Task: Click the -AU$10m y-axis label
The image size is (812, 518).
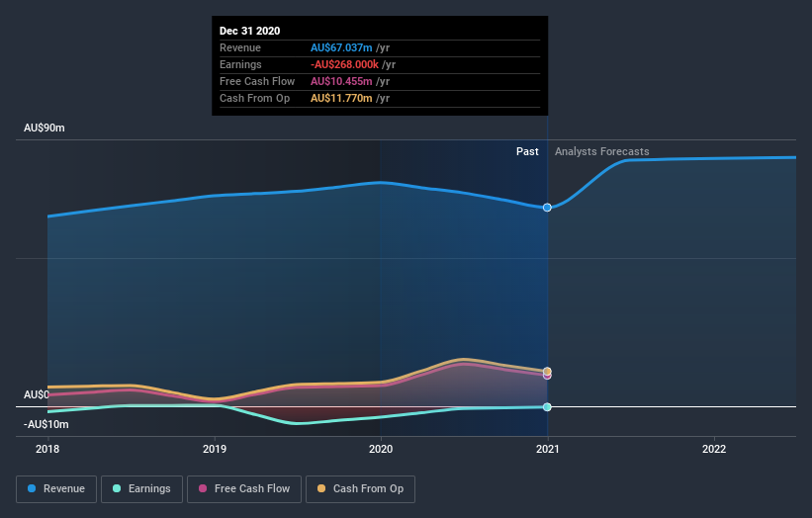Action: tap(46, 424)
